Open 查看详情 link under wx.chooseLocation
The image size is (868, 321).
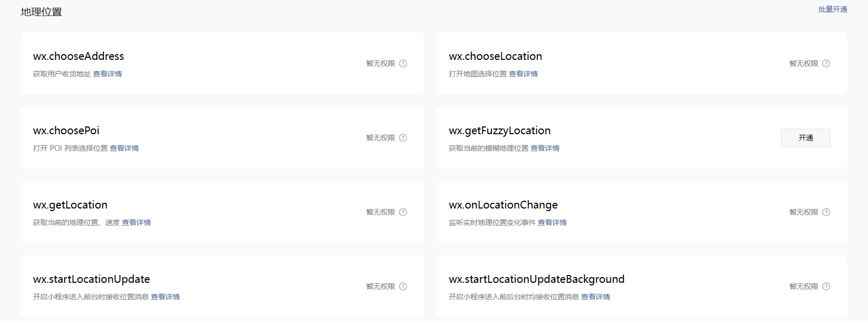click(x=523, y=74)
